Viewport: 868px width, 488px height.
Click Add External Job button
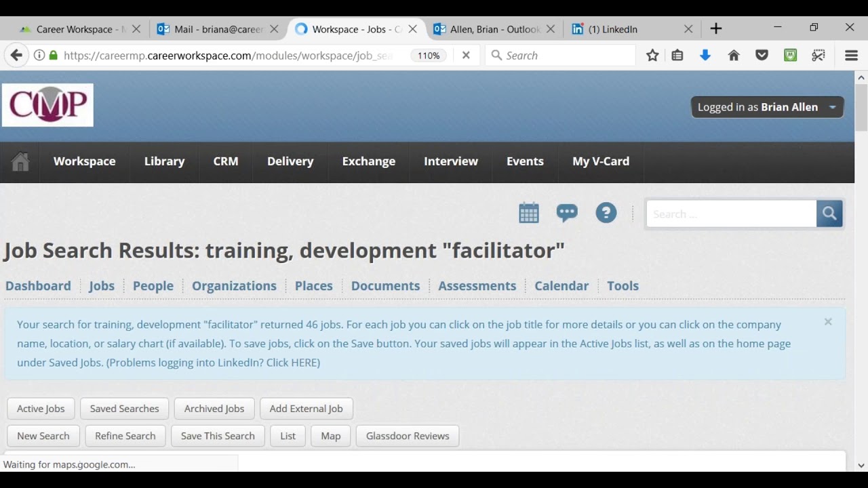tap(307, 409)
